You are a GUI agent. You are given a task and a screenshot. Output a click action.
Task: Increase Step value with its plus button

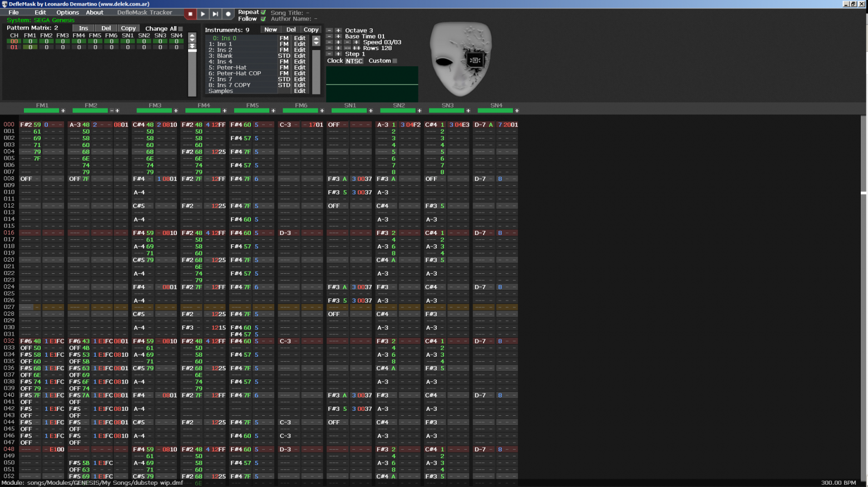338,54
